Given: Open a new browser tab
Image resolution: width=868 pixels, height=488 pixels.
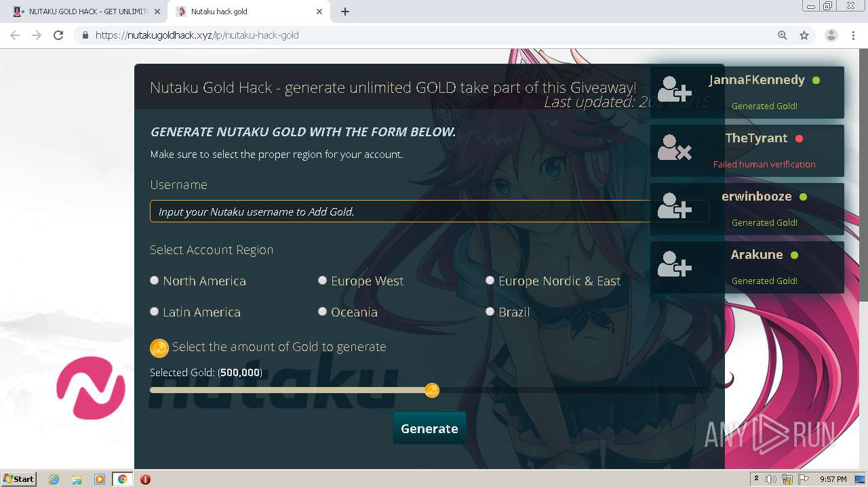Looking at the screenshot, I should click(x=345, y=12).
